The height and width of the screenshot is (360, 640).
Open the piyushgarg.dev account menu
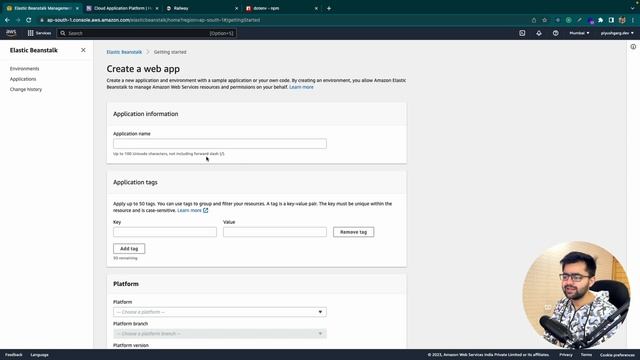point(617,33)
